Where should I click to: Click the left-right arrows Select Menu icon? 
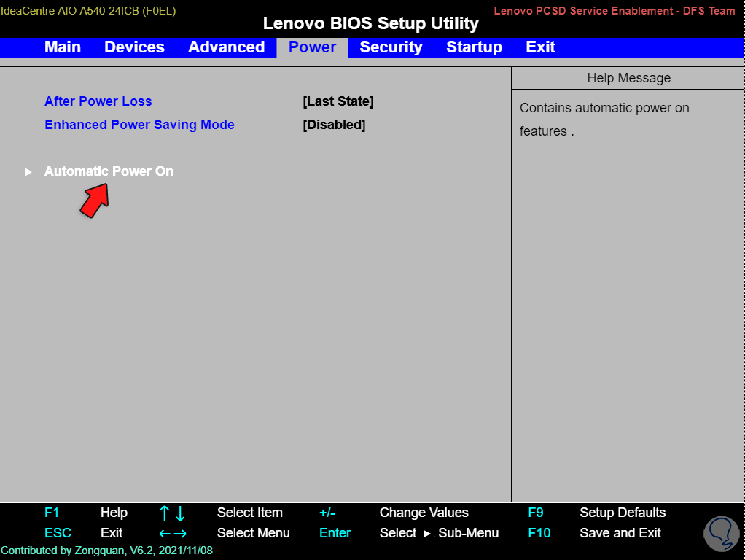click(x=173, y=534)
